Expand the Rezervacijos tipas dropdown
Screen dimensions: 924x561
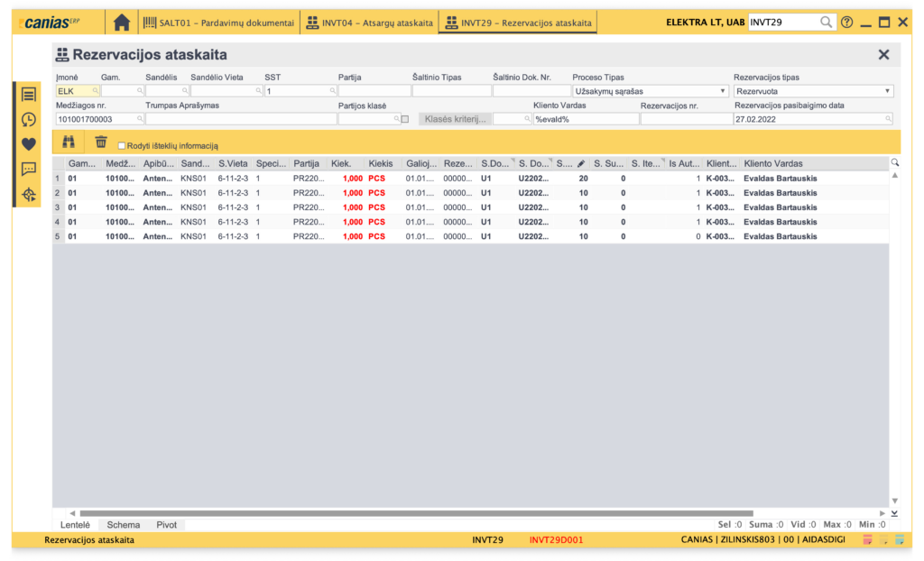click(x=887, y=91)
